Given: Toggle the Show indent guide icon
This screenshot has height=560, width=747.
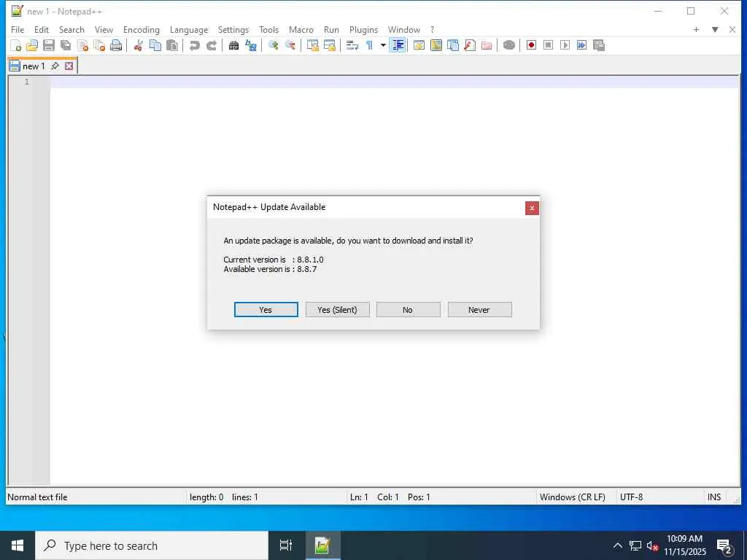Looking at the screenshot, I should pos(398,46).
